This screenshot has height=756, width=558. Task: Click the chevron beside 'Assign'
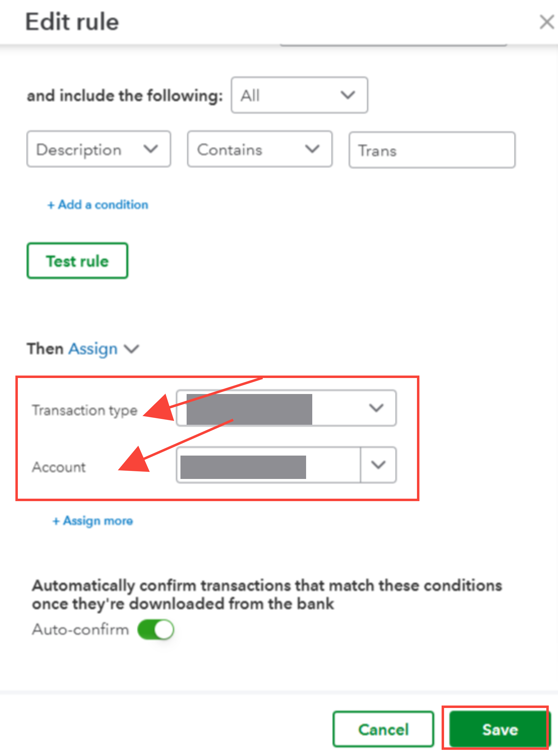pos(132,348)
